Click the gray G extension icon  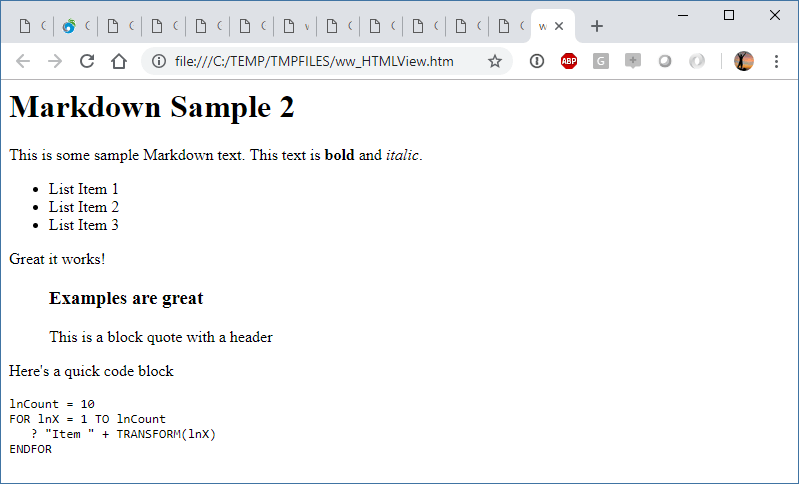pyautogui.click(x=601, y=61)
